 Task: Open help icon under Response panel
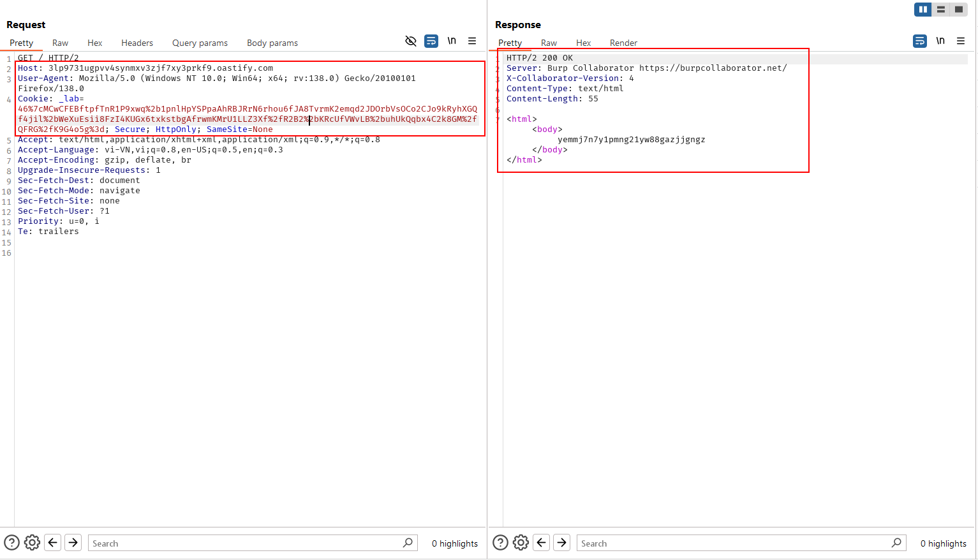(x=501, y=543)
